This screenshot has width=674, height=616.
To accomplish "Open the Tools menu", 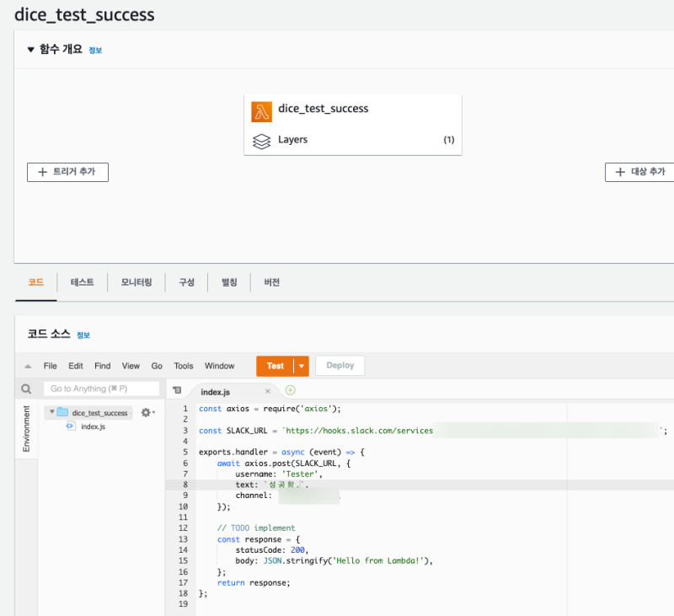I will (183, 366).
